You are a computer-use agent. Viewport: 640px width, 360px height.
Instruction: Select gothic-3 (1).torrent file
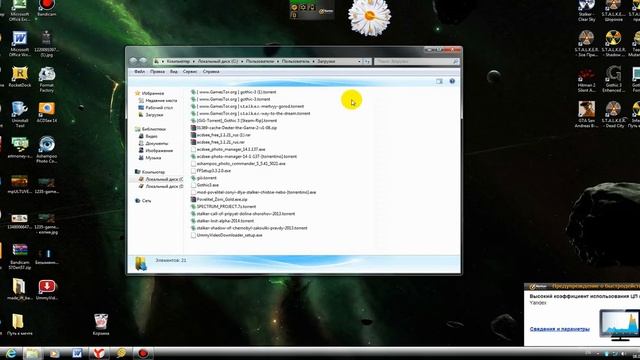point(233,92)
